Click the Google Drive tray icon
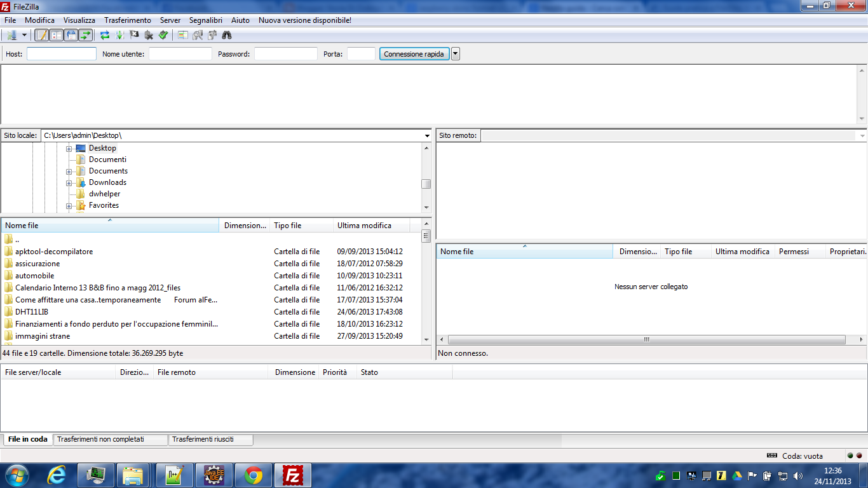868x488 pixels. click(x=737, y=475)
